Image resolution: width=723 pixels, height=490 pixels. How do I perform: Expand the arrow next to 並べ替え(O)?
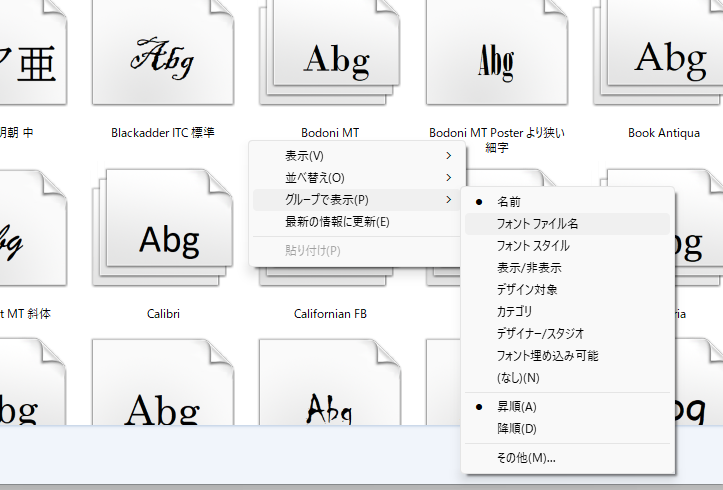[x=449, y=178]
